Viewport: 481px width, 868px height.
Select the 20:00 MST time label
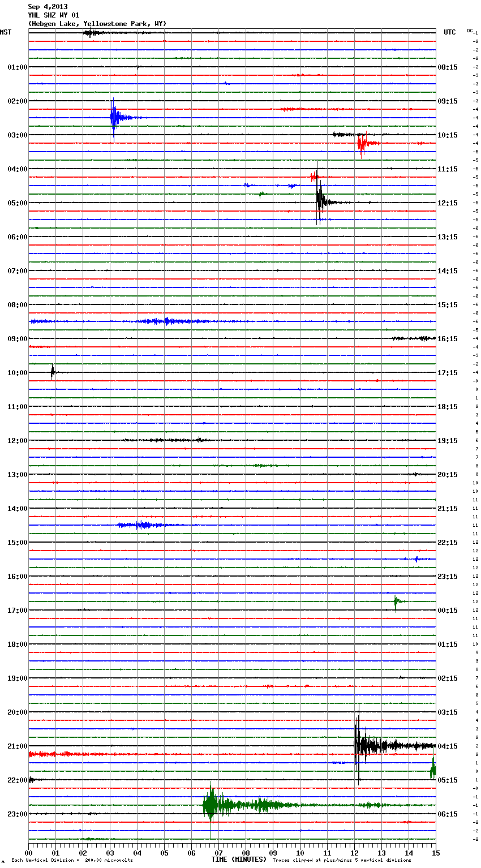pyautogui.click(x=18, y=712)
